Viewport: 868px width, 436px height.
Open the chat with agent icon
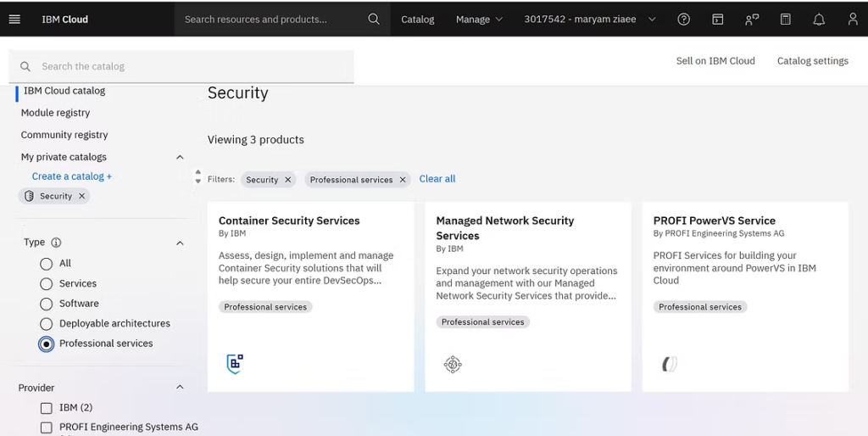click(752, 20)
